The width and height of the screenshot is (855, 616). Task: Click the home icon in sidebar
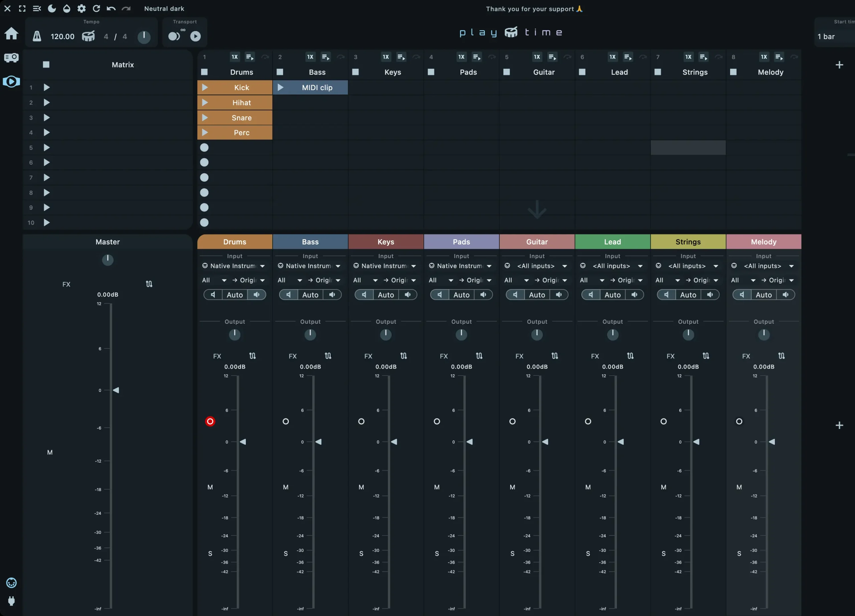11,33
